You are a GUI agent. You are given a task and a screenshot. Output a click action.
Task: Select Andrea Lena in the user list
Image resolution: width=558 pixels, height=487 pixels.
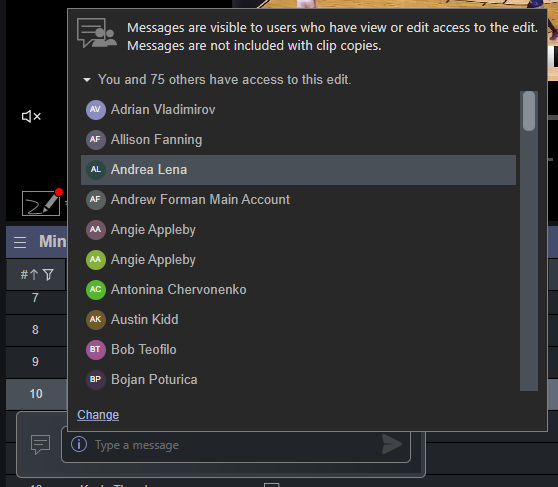[298, 170]
